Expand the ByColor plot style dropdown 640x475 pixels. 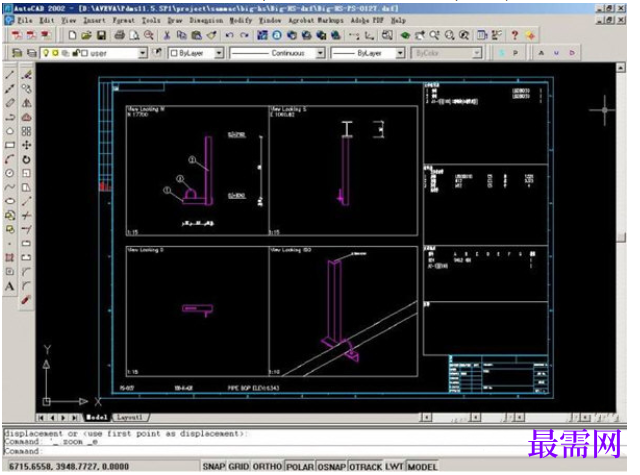click(x=477, y=53)
